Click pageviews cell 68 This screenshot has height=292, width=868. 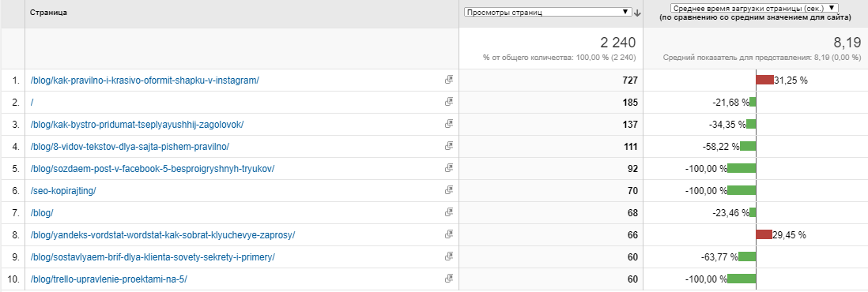click(x=632, y=213)
